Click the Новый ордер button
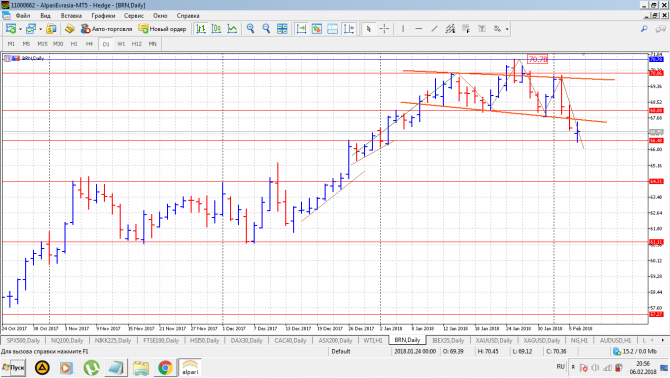This screenshot has width=670, height=378. pos(162,29)
